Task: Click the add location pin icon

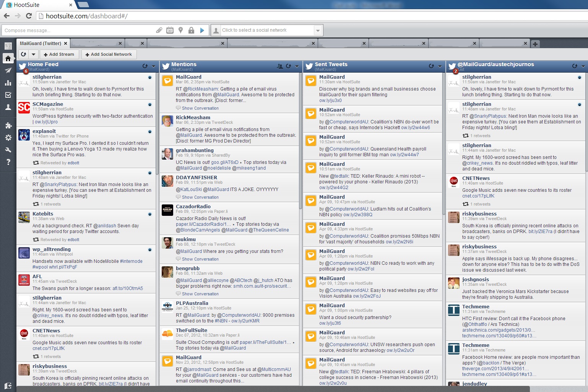Action: click(181, 30)
